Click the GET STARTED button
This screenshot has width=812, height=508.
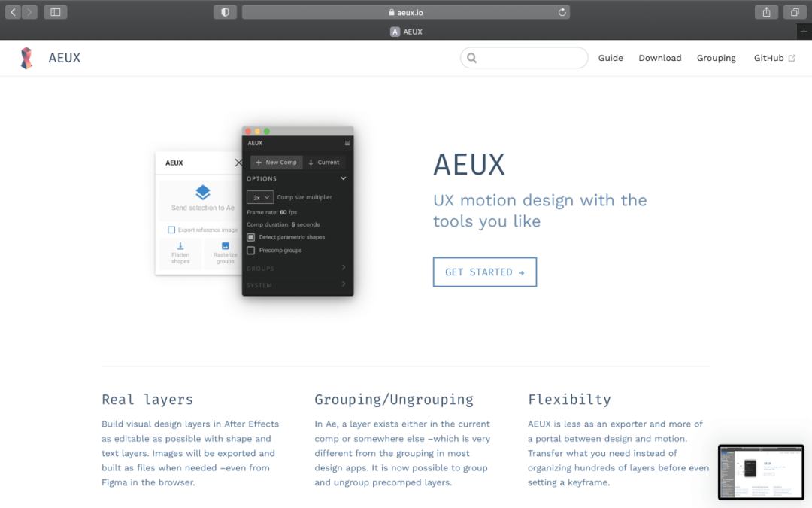point(485,272)
